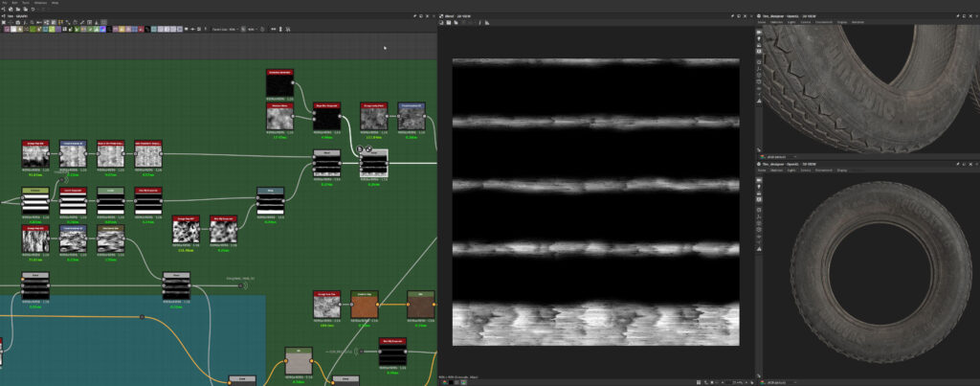The height and width of the screenshot is (386, 980).
Task: Open the Parent size dropdown in graph toolbar
Action: click(232, 29)
